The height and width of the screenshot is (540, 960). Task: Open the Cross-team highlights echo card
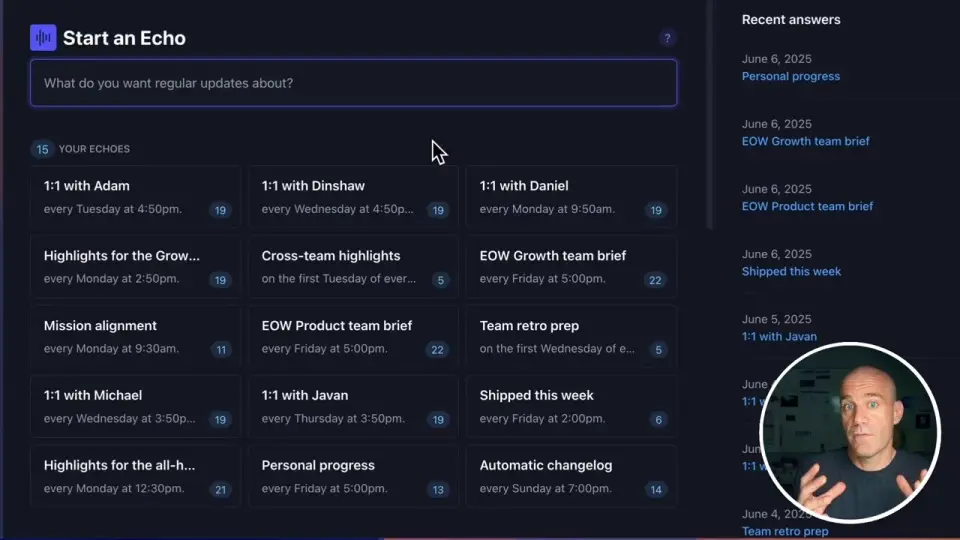(x=353, y=267)
